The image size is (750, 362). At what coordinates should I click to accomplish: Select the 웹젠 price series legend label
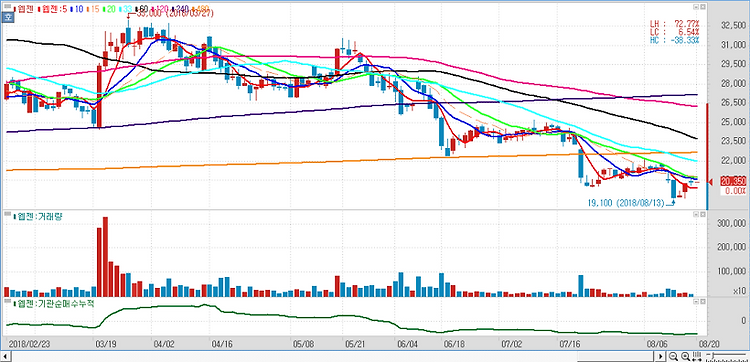tap(23, 9)
